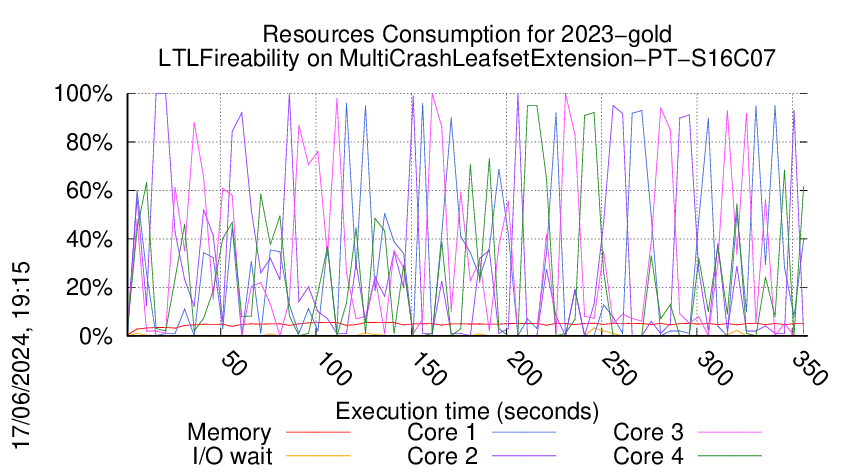
Task: Click the red Memory legend line sample
Action: point(318,432)
